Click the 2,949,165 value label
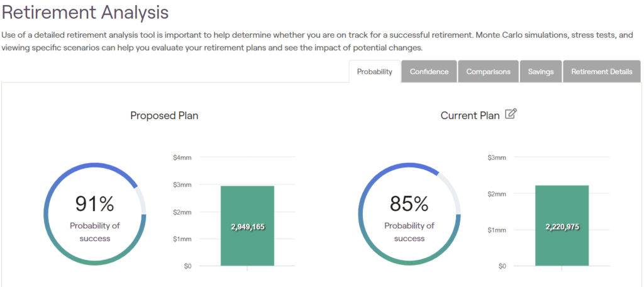 (x=247, y=227)
